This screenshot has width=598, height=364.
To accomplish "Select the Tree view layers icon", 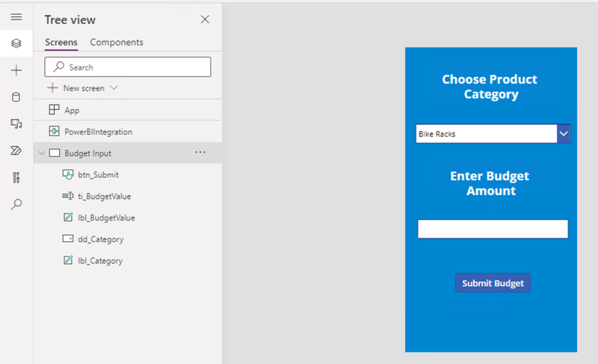I will click(16, 43).
